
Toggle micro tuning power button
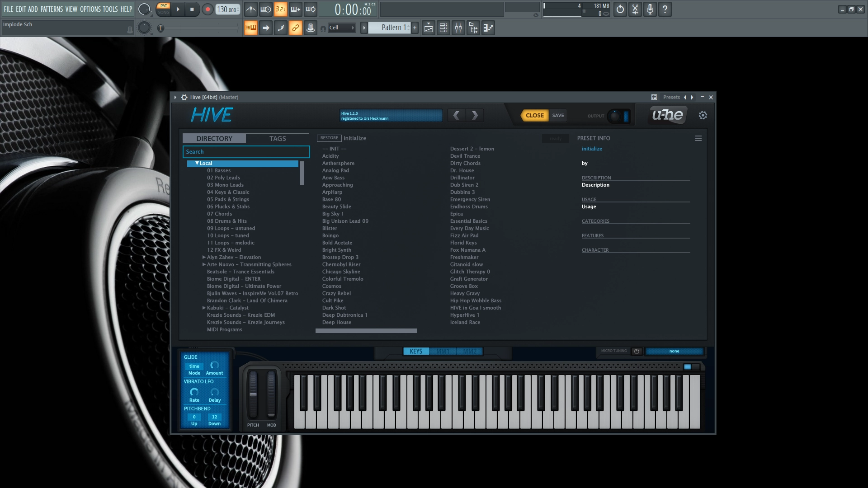tap(637, 351)
